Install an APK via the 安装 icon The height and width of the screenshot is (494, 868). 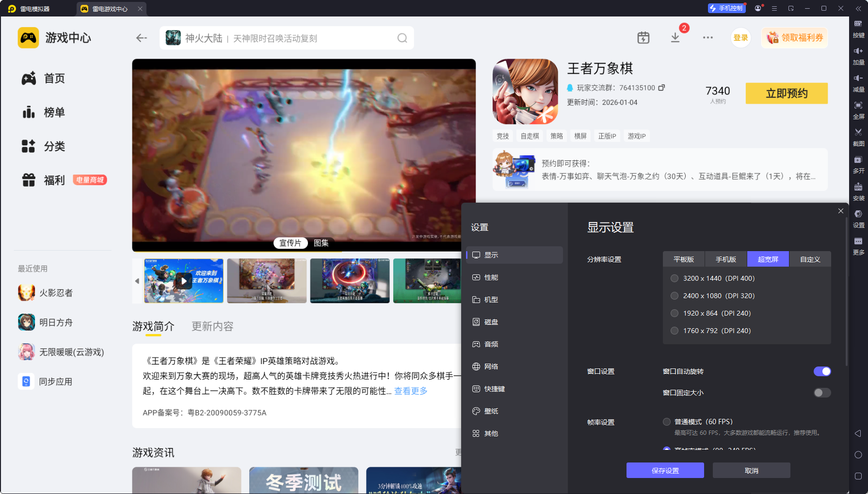[x=858, y=192]
